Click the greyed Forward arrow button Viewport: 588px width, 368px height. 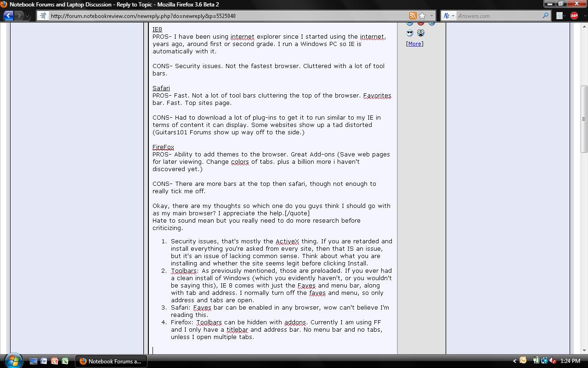tap(19, 16)
